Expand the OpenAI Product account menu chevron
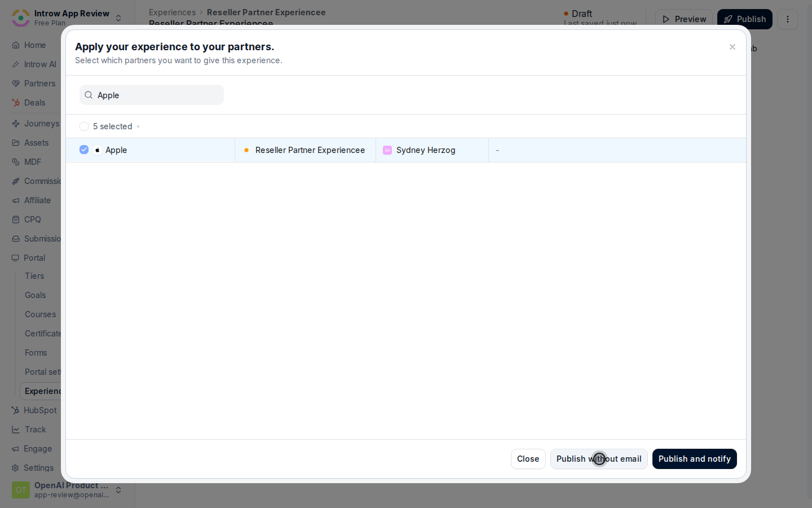This screenshot has height=508, width=812. pyautogui.click(x=118, y=490)
